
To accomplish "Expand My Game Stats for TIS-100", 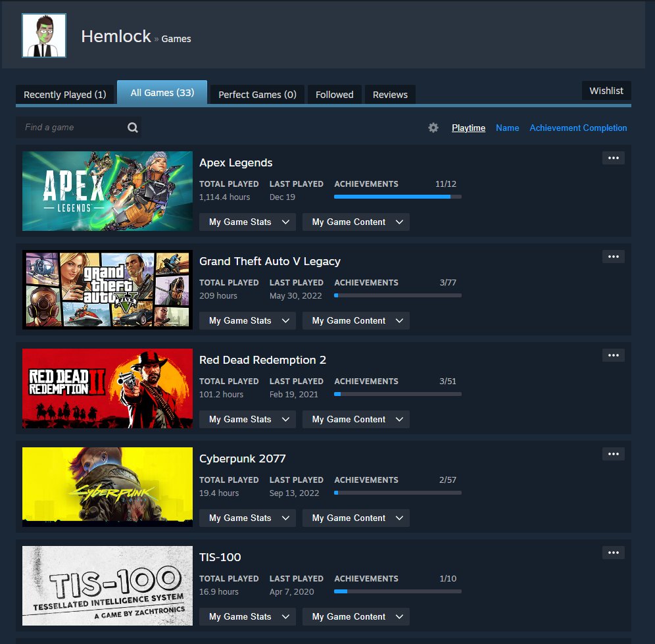I will coord(247,616).
